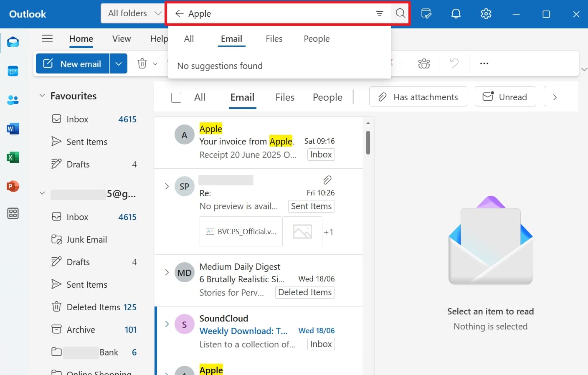
Task: Open notifications via the bell icon
Action: (456, 13)
